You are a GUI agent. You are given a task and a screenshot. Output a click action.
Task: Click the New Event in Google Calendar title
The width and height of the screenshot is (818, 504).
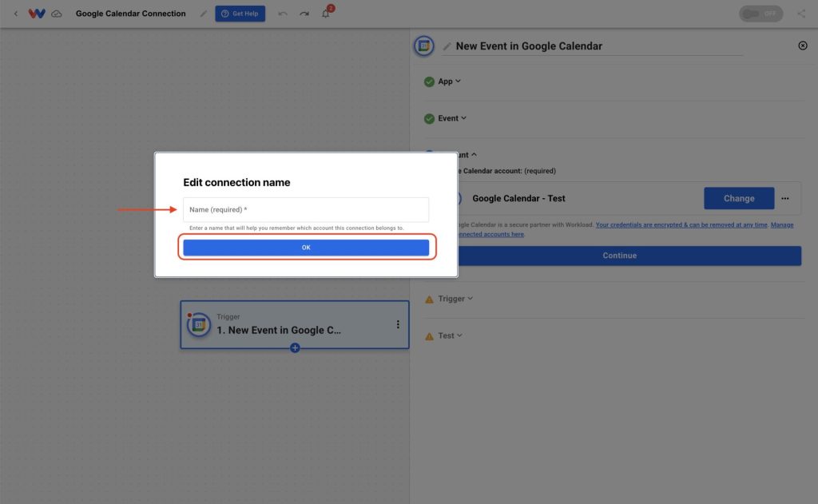tap(529, 46)
